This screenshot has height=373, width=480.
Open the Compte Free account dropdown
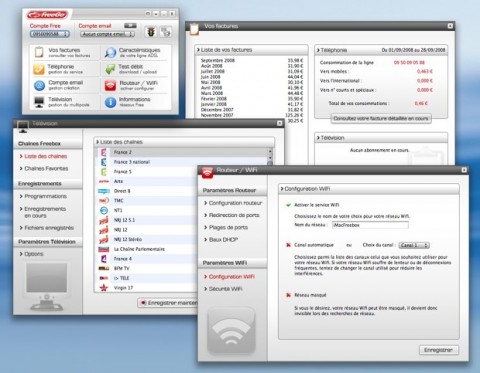(x=50, y=34)
